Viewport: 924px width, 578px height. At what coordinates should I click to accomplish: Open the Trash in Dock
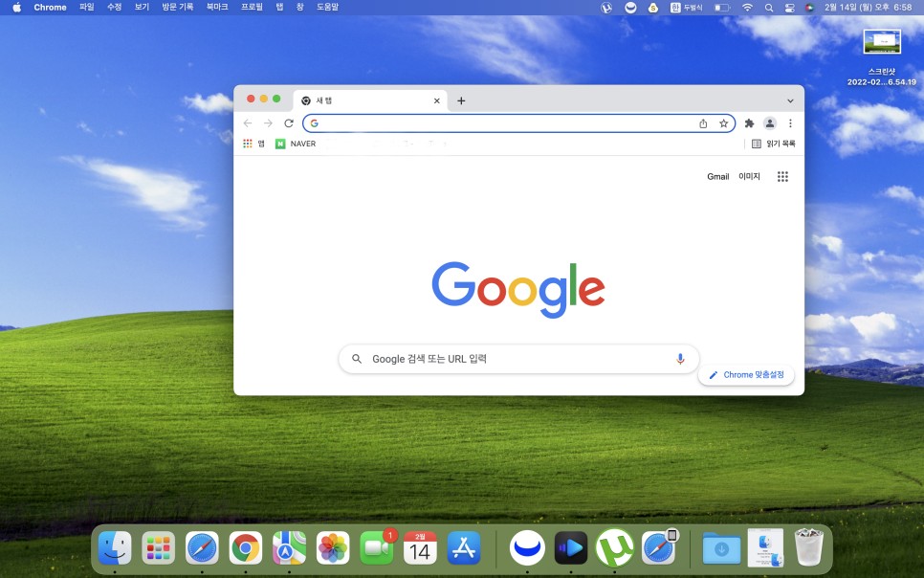(x=809, y=548)
